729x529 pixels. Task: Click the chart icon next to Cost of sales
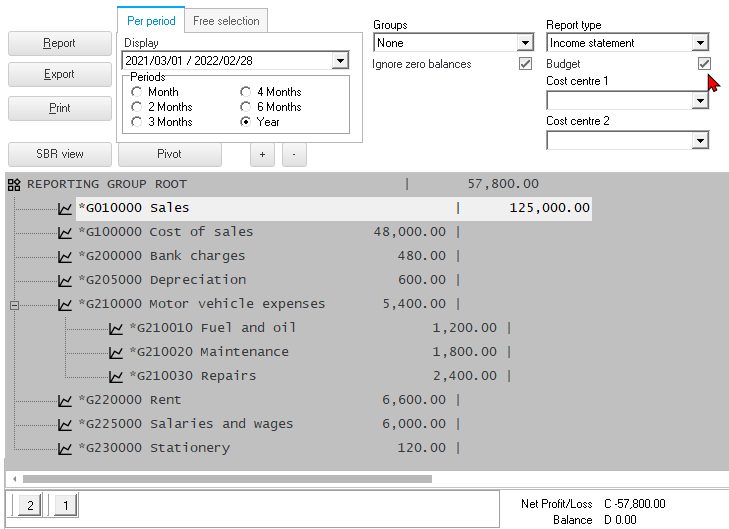65,232
